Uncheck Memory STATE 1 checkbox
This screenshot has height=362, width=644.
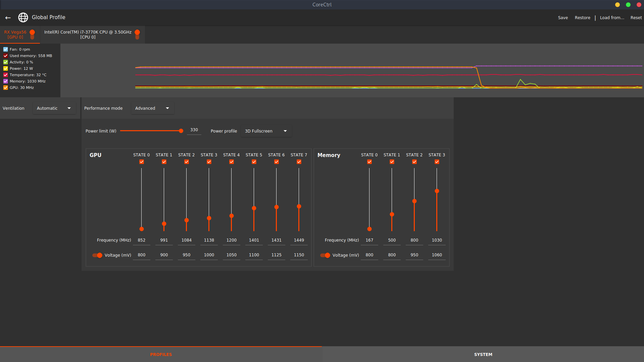tap(392, 162)
